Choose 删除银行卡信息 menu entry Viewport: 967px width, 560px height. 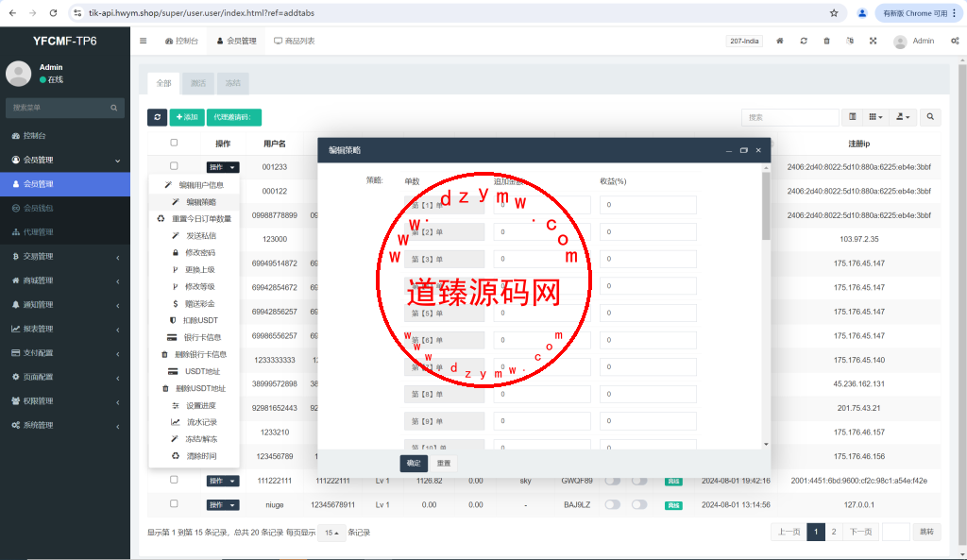tap(195, 355)
